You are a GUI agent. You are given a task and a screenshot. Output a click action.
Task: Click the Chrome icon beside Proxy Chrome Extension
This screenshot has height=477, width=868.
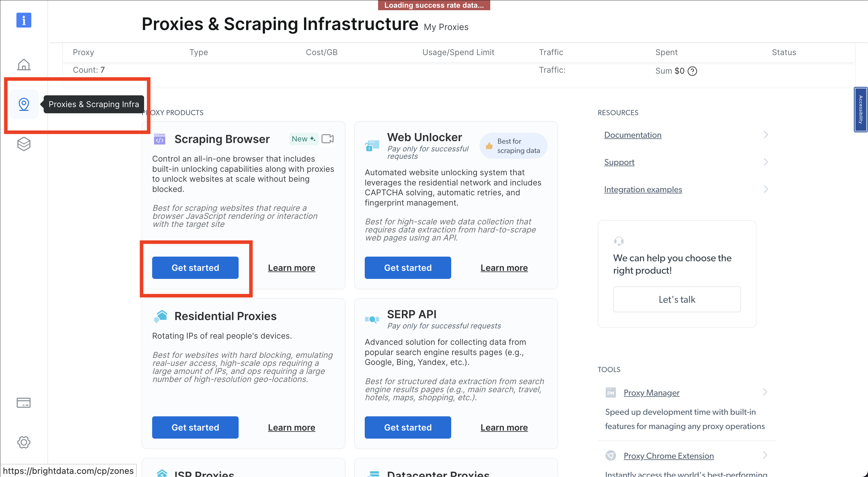611,455
